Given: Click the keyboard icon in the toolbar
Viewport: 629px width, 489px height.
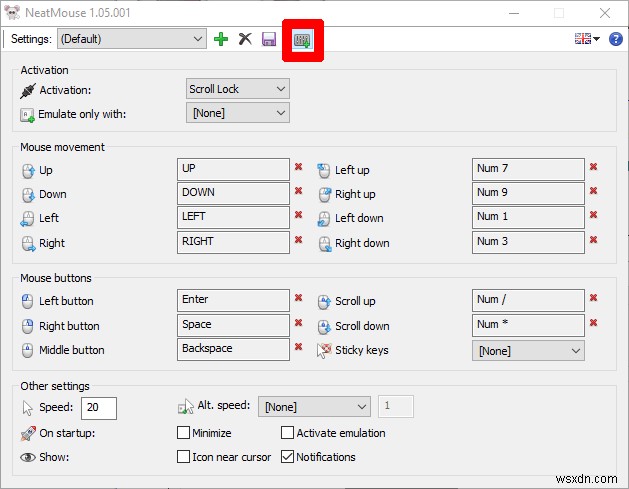Looking at the screenshot, I should point(301,40).
